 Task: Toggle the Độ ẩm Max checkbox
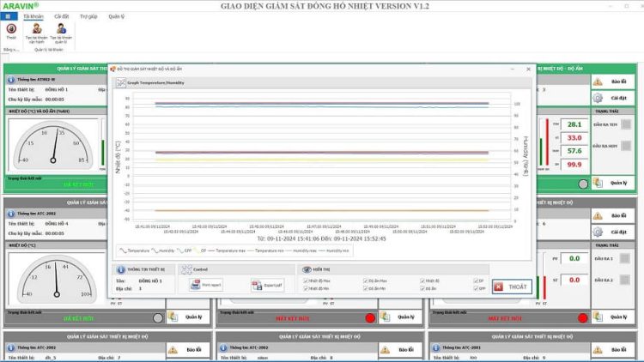[x=364, y=281]
